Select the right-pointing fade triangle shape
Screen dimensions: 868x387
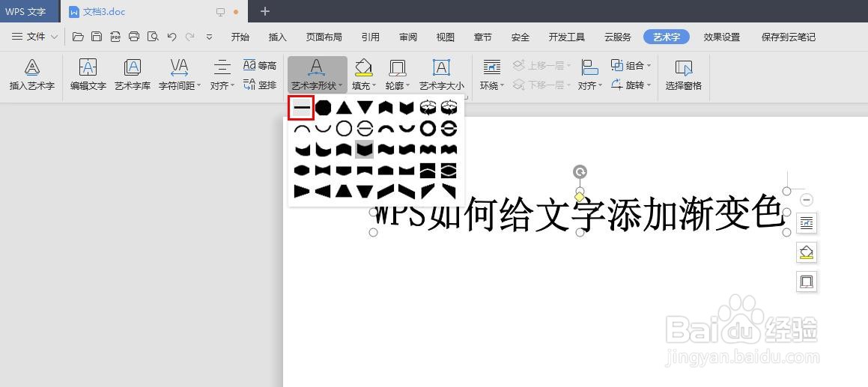(302, 192)
